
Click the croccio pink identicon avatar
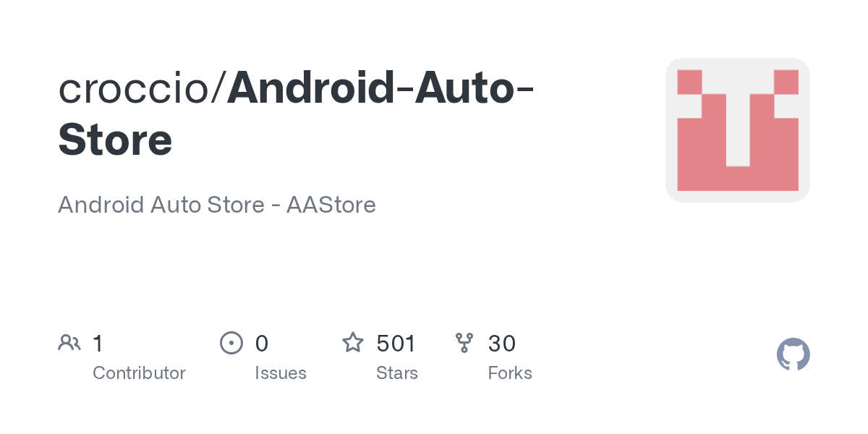737,130
